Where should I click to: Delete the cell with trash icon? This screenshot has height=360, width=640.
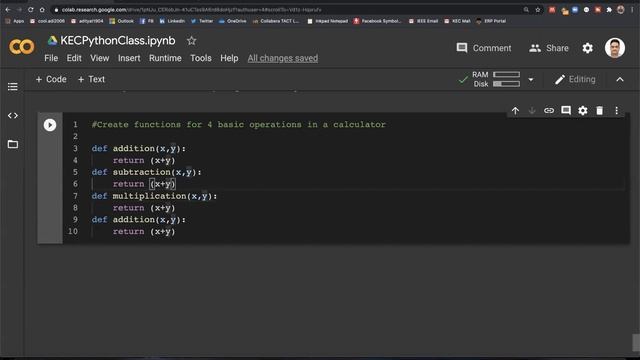(x=600, y=111)
